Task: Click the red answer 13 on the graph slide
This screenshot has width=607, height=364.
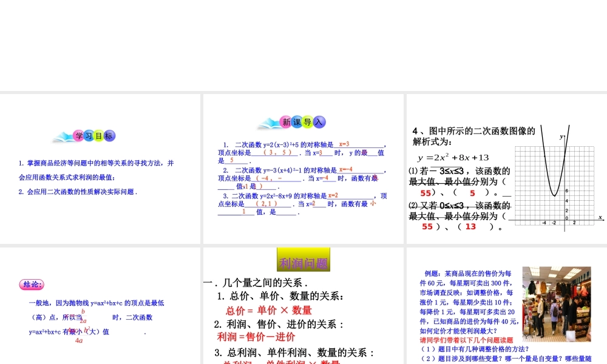Action: [x=470, y=227]
